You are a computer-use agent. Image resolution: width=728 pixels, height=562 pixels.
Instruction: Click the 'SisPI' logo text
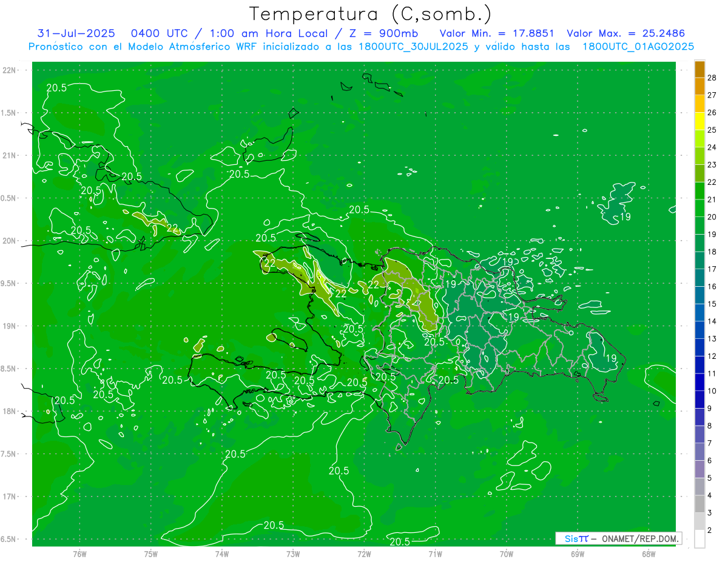(576, 538)
